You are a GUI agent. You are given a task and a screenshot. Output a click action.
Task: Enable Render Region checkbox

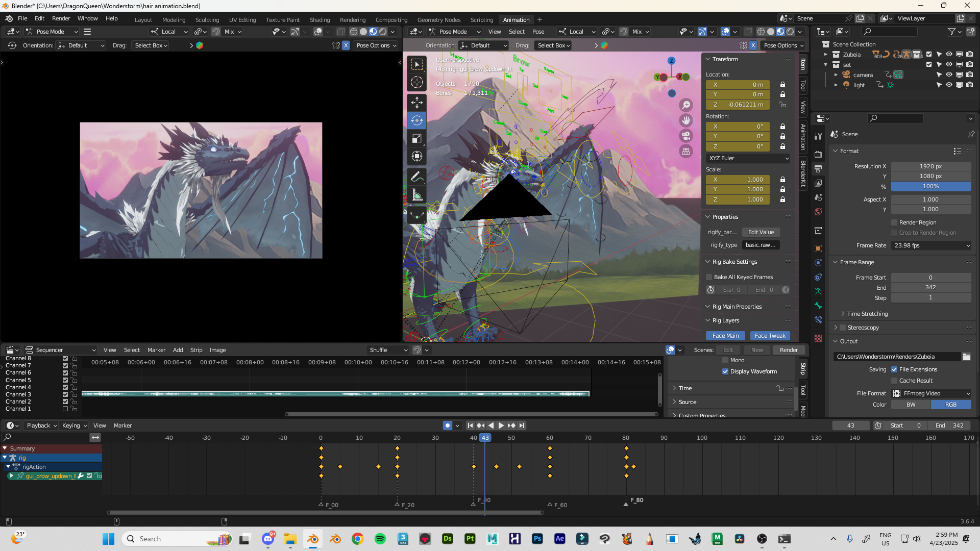point(894,222)
